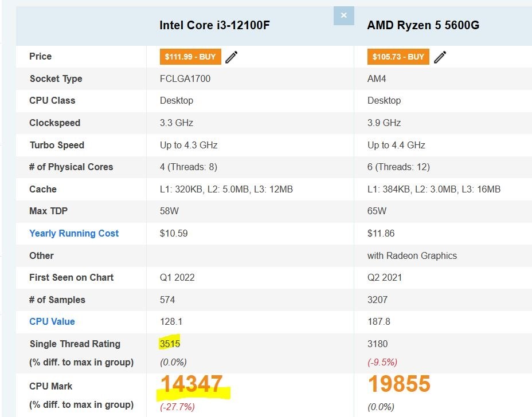
Task: Click the AMD CPU Mark score 19855
Action: tap(398, 384)
